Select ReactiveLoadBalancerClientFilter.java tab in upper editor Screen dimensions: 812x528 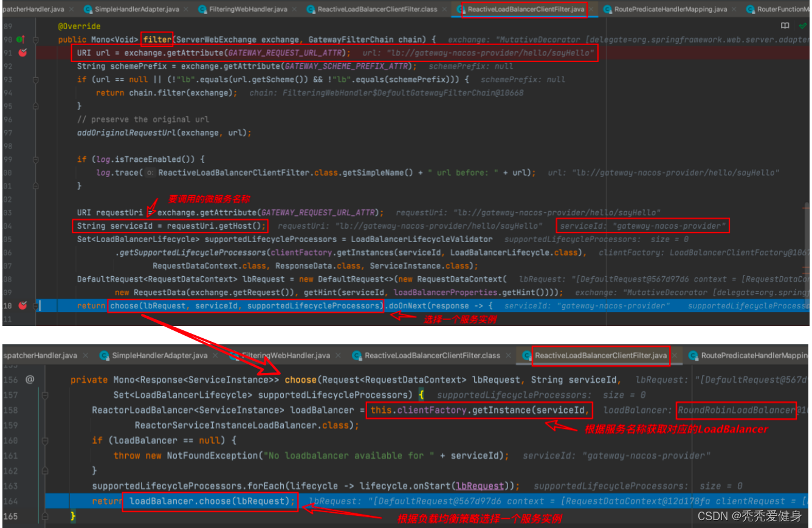[x=526, y=10]
